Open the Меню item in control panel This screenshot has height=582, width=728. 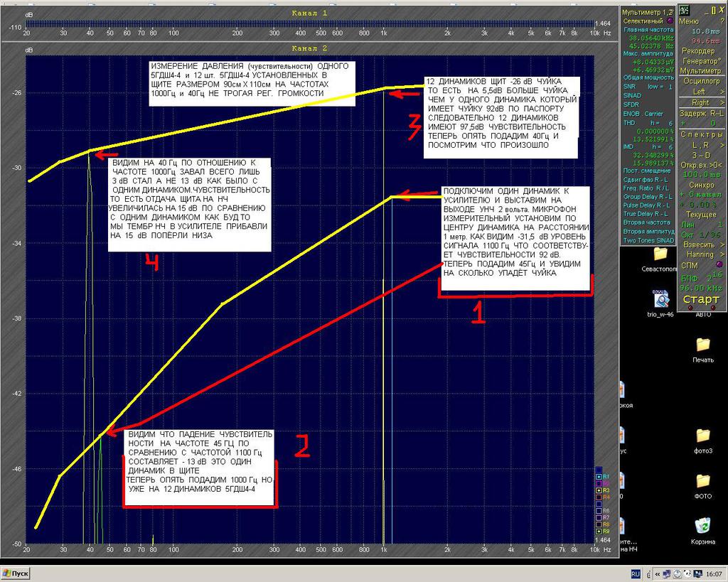[691, 21]
